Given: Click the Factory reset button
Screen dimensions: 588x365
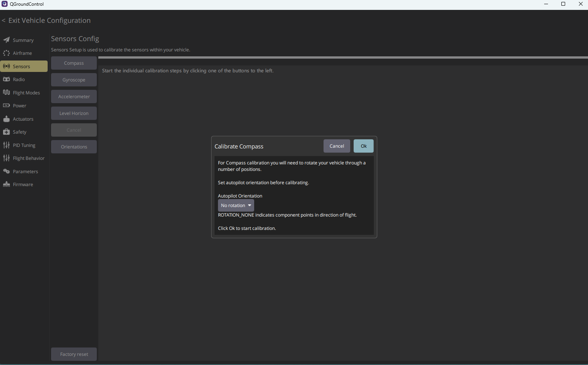Looking at the screenshot, I should click(74, 354).
